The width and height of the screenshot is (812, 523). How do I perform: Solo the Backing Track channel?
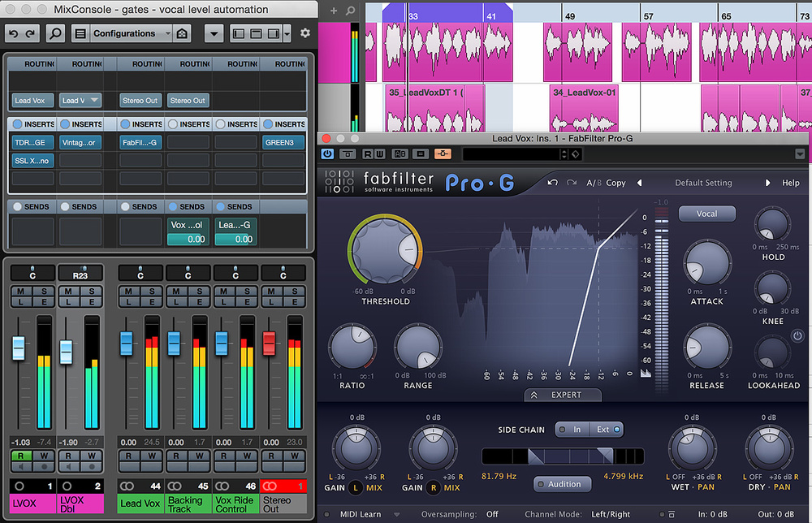[200, 291]
